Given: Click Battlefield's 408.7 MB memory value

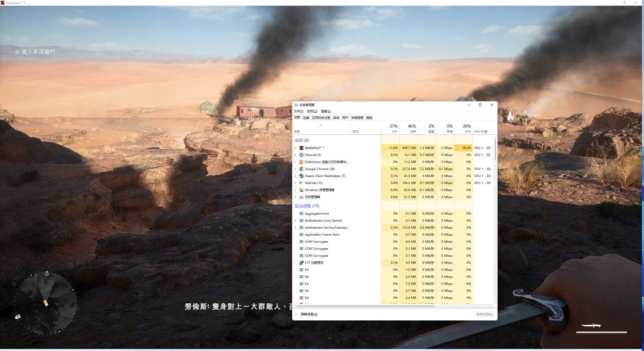Looking at the screenshot, I should [x=409, y=148].
